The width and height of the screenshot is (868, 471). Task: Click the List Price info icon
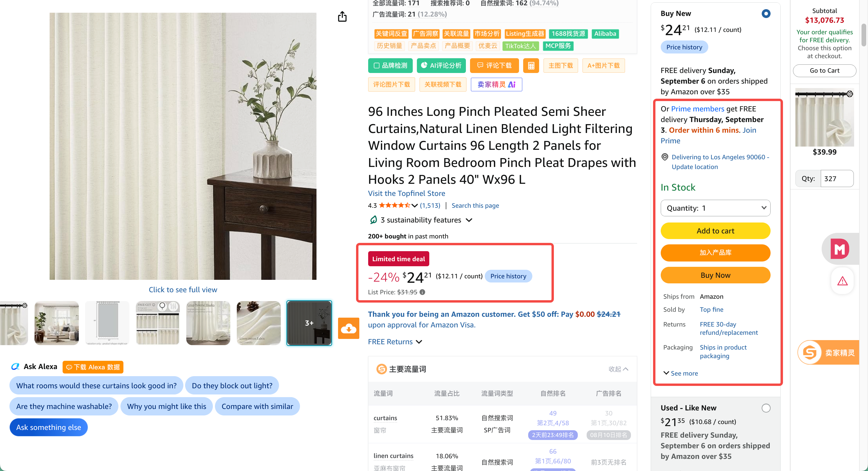coord(422,292)
